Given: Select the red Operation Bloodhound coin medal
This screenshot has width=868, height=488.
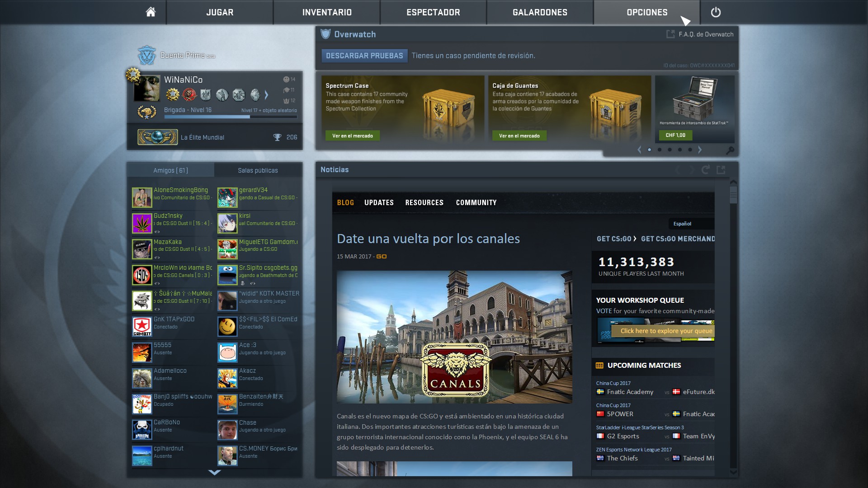Looking at the screenshot, I should tap(189, 94).
